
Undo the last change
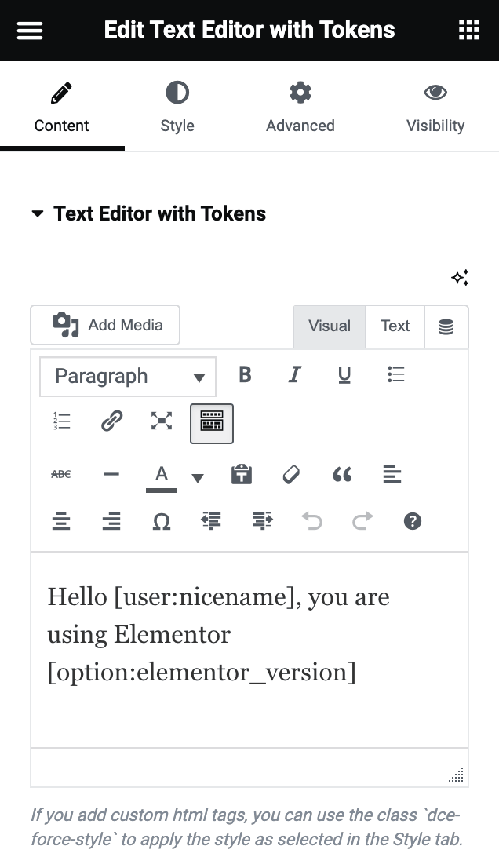[x=312, y=520]
